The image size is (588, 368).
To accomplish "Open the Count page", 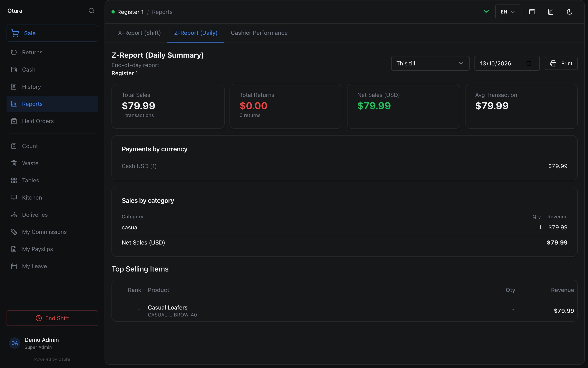I will click(52, 146).
